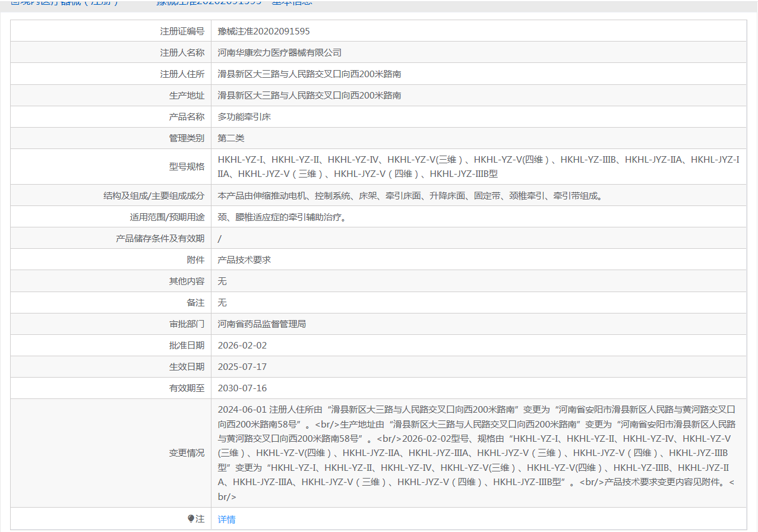The image size is (758, 532).
Task: Click the 生产地址 label
Action: pyautogui.click(x=187, y=96)
